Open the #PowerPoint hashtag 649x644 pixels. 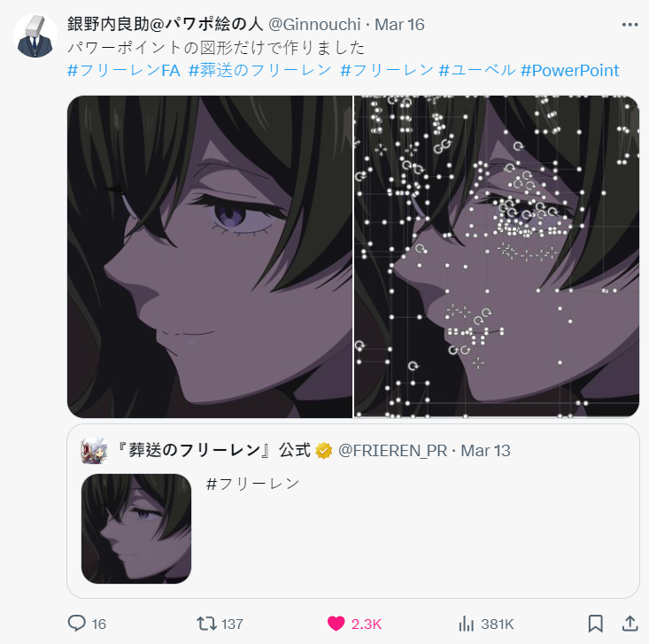click(x=570, y=70)
